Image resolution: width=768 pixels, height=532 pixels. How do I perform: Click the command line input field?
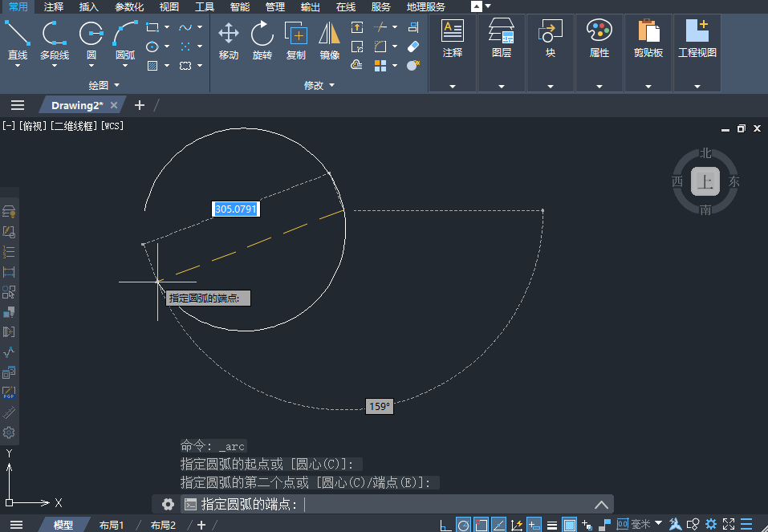396,504
